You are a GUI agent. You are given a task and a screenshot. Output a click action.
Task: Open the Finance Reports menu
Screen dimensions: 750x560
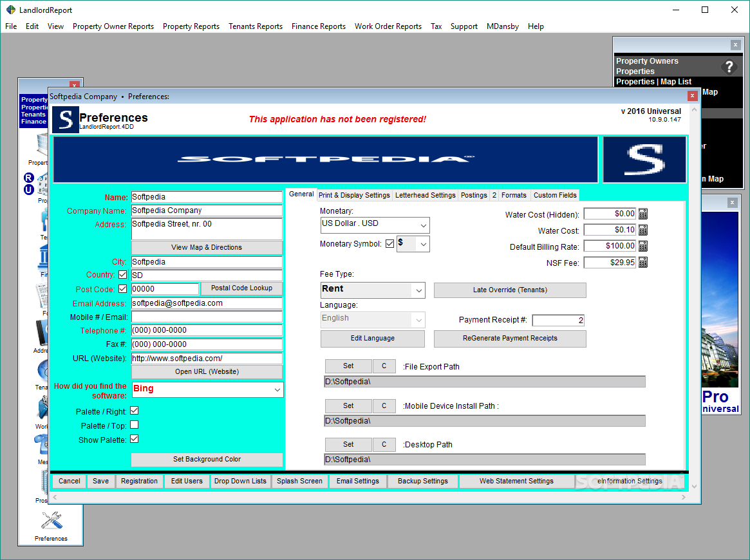click(x=319, y=26)
